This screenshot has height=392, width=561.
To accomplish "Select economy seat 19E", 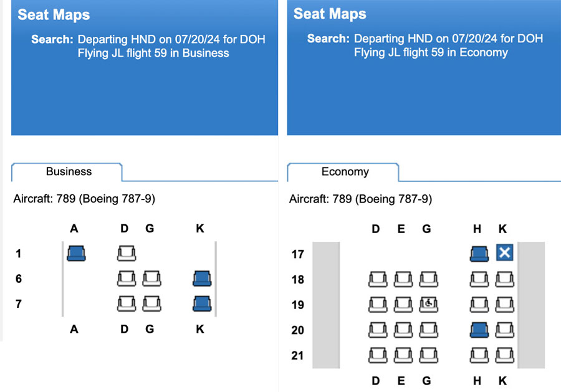I will point(403,305).
